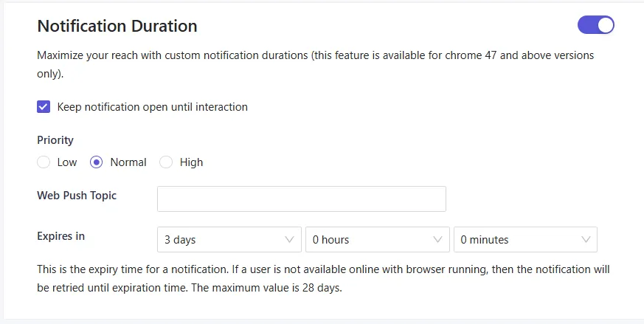This screenshot has height=324, width=644.
Task: Open the 3 days expiry dropdown
Action: [x=221, y=240]
